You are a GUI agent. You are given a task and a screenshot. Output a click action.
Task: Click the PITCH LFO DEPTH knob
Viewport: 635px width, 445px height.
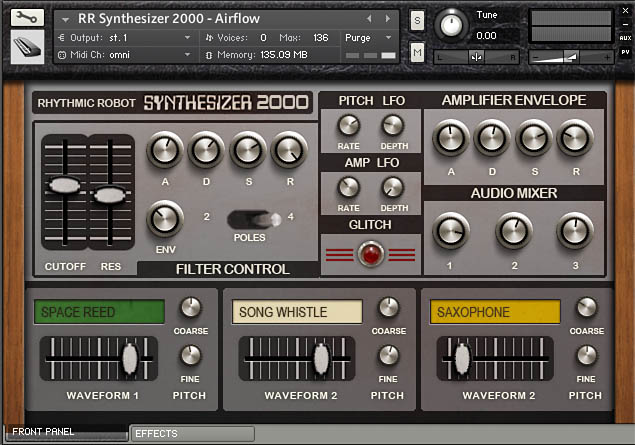click(x=393, y=126)
